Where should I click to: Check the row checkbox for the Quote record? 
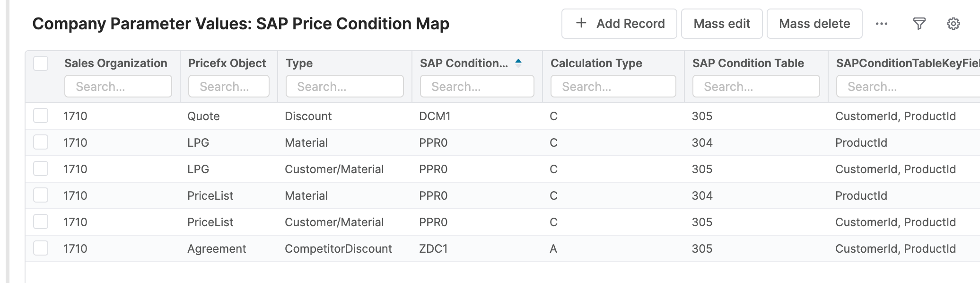pyautogui.click(x=41, y=116)
